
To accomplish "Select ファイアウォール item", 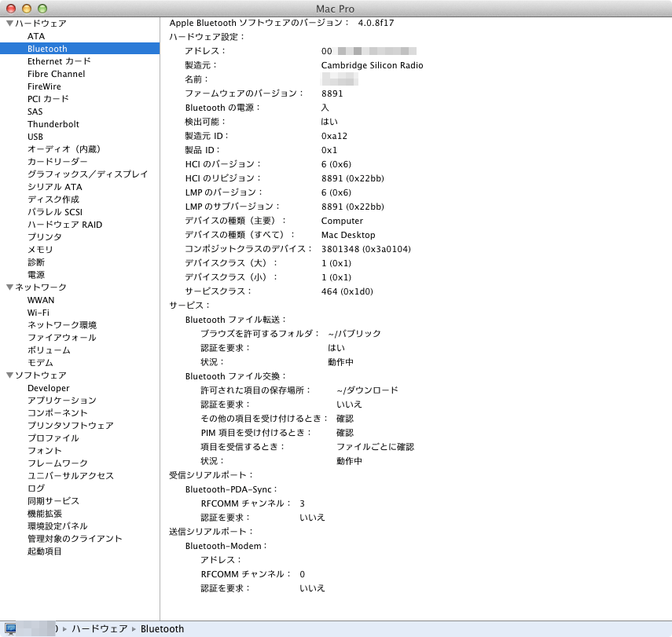I will coord(62,338).
